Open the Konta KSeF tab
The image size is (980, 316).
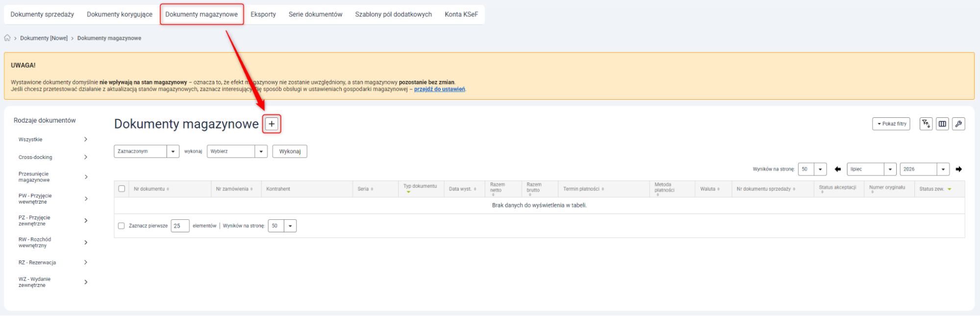tap(461, 14)
